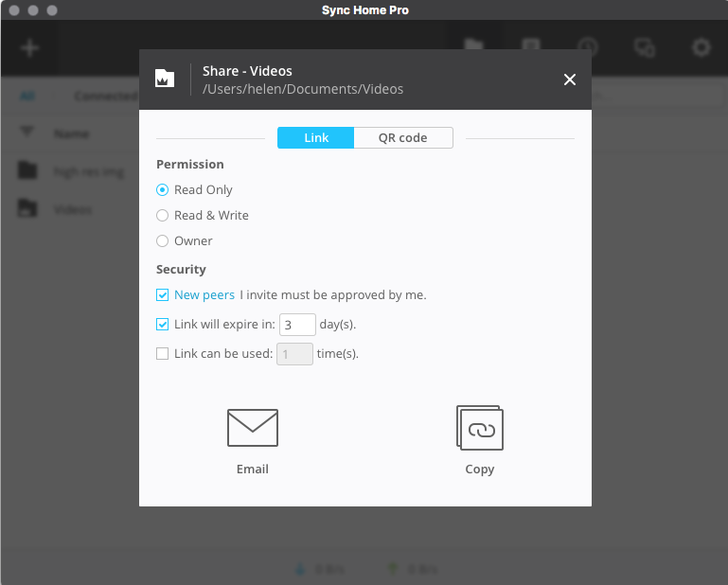This screenshot has width=728, height=585.
Task: Click the /Users/helen/Documents/Videos path text
Action: click(x=303, y=89)
